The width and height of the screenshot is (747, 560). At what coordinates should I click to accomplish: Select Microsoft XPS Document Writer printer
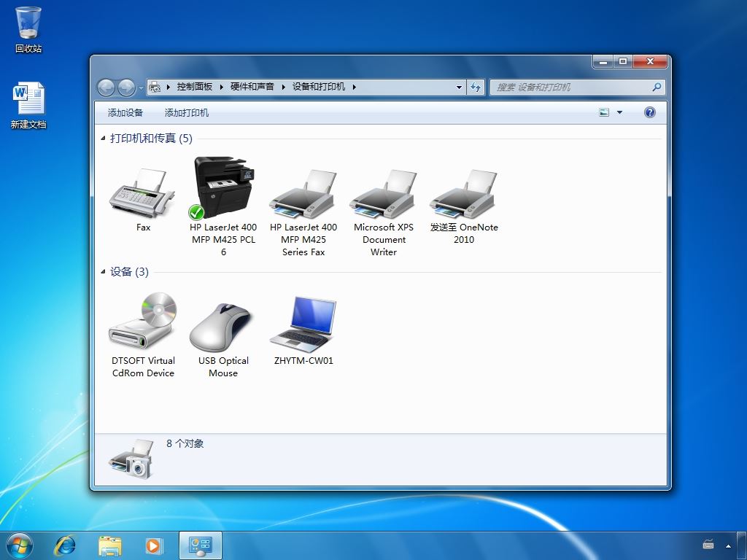click(x=384, y=194)
